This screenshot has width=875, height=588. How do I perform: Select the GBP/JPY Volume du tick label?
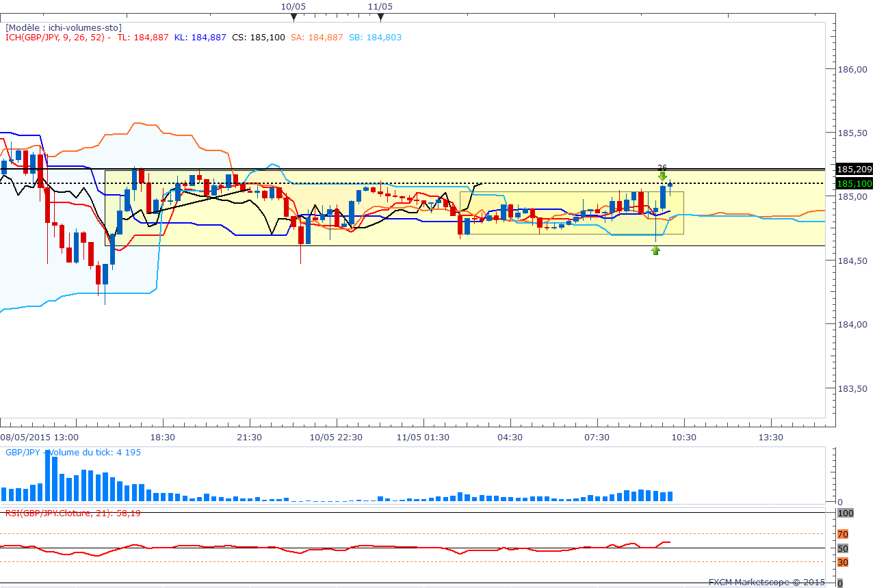pyautogui.click(x=73, y=453)
